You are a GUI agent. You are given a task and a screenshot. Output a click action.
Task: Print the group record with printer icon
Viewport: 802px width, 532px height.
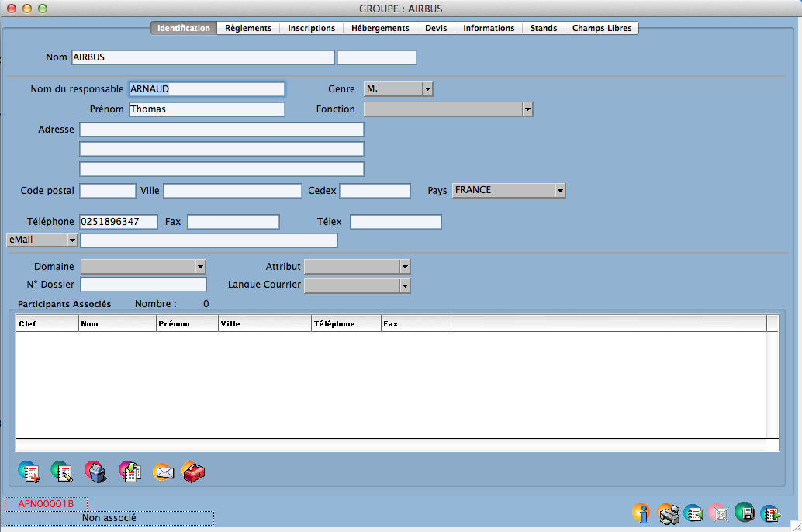[669, 513]
